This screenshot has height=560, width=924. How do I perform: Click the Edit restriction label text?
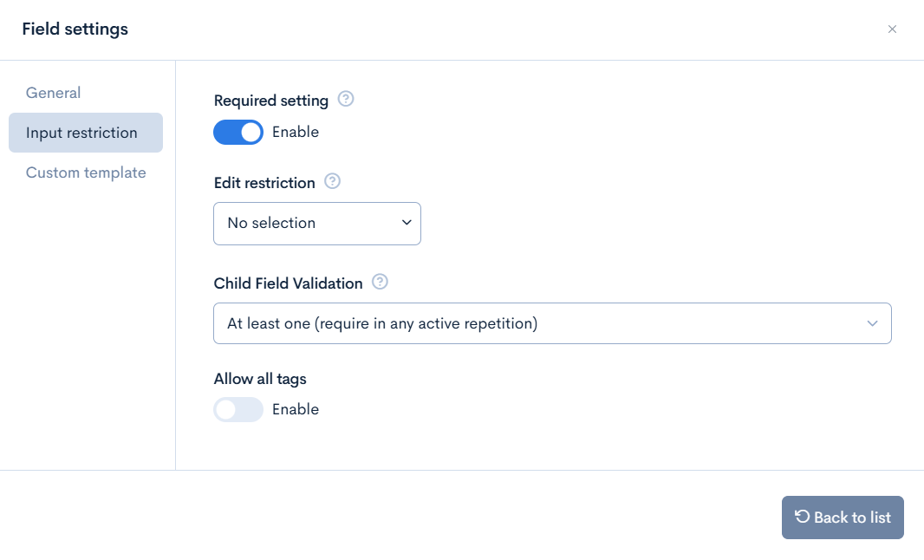[264, 183]
